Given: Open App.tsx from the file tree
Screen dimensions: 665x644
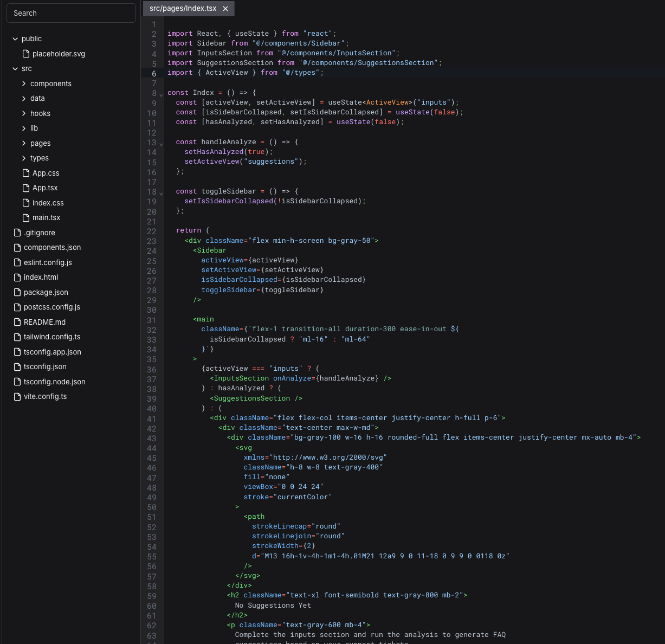Looking at the screenshot, I should tap(45, 188).
